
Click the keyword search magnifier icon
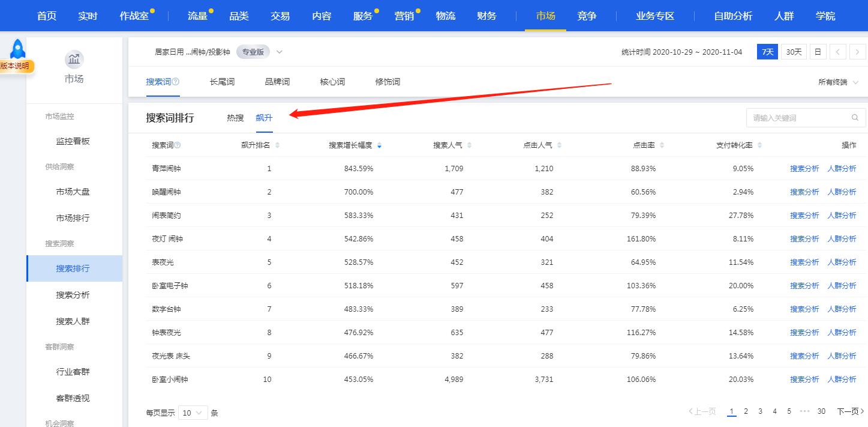pyautogui.click(x=854, y=117)
